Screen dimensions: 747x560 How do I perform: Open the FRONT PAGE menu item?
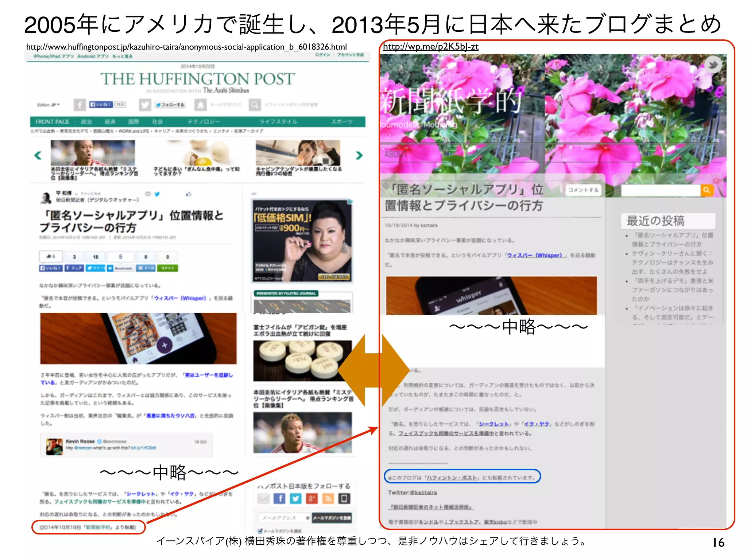tap(52, 122)
